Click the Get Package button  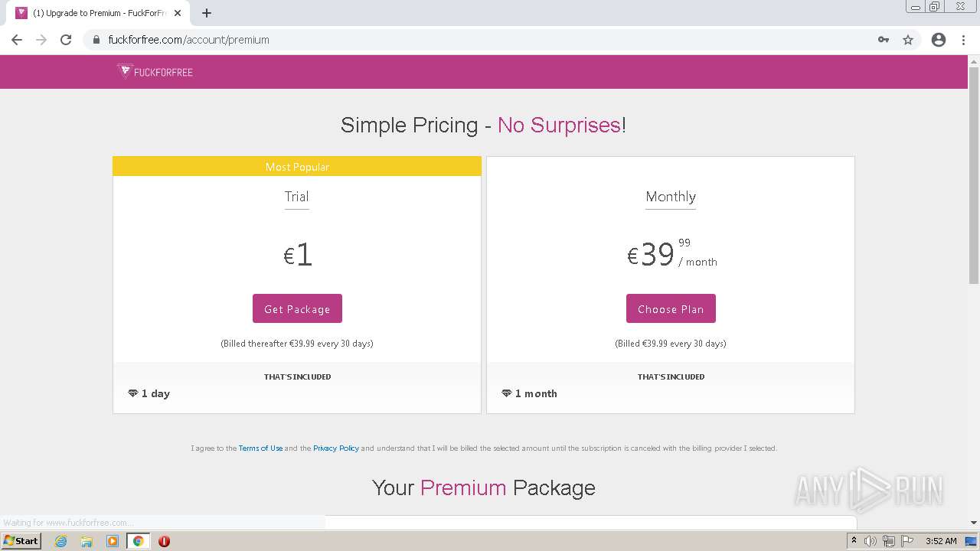[x=297, y=308]
